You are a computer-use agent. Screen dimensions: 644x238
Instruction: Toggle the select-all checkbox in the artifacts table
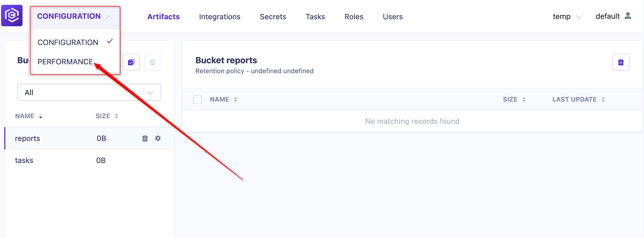pyautogui.click(x=198, y=100)
